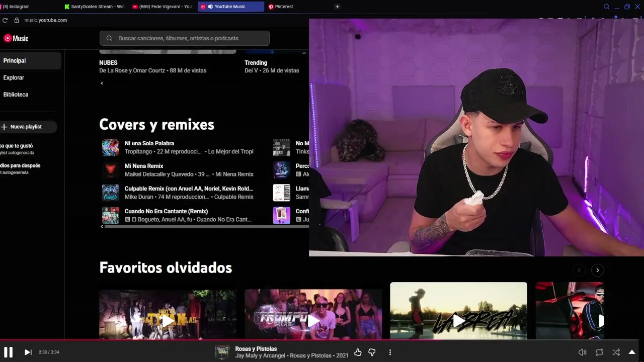Switch to the Instagram browser tab
This screenshot has height=362, width=644.
click(30, 7)
